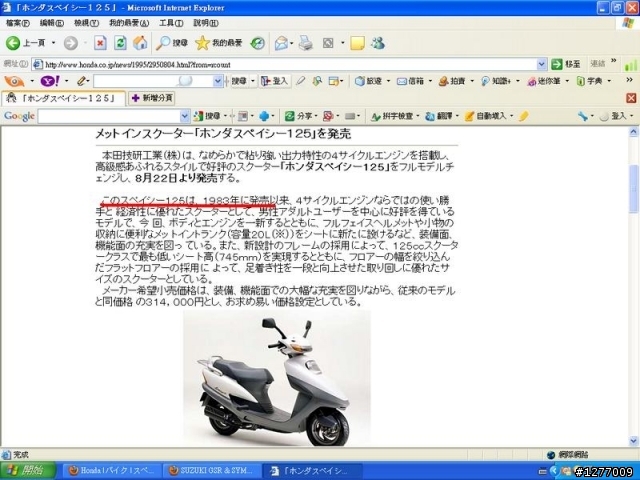
Task: Click the Yahoo! logo in toolbar
Action: 50,81
